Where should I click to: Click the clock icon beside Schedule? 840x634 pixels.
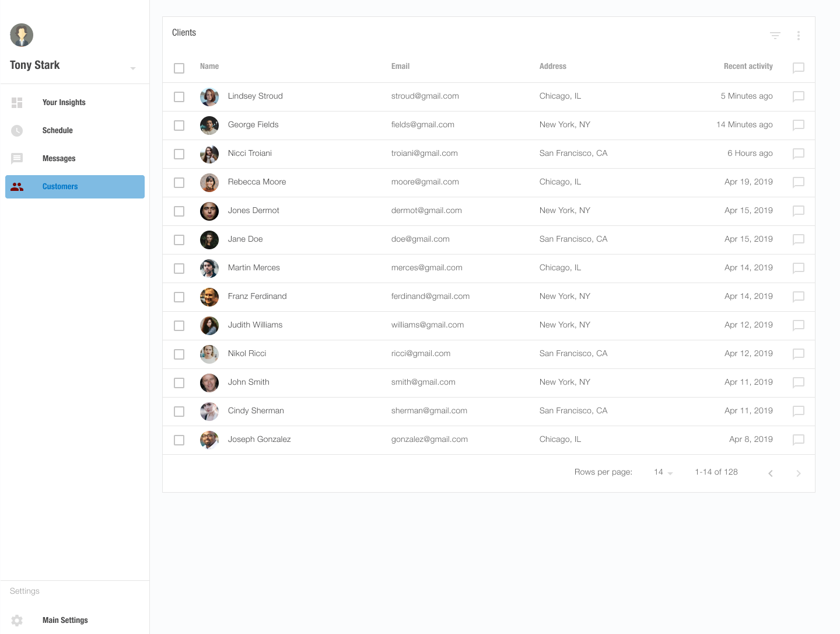[x=17, y=131]
